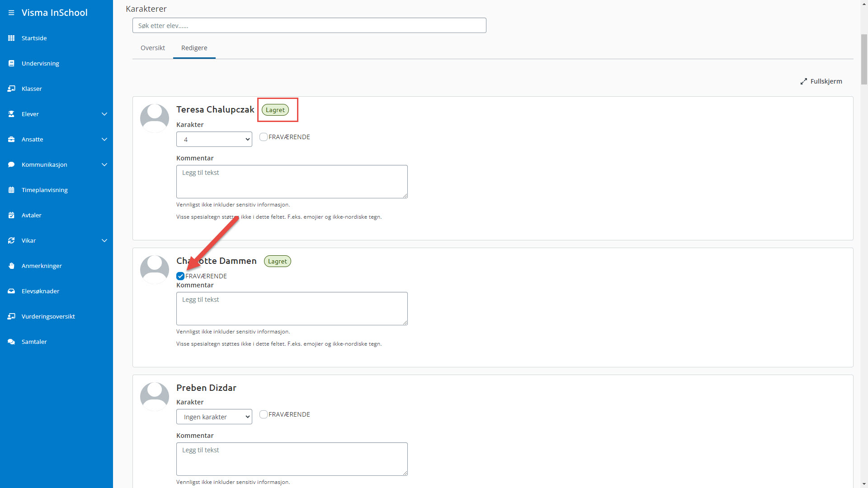This screenshot has width=868, height=488.
Task: Tick FRAVÆRENDE for Preben Dizdar
Action: pyautogui.click(x=264, y=414)
